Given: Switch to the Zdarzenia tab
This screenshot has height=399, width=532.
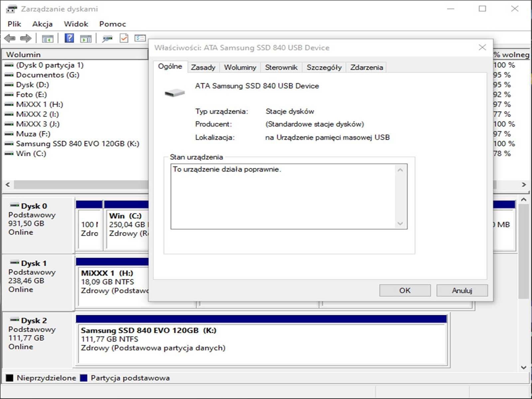Looking at the screenshot, I should click(366, 67).
